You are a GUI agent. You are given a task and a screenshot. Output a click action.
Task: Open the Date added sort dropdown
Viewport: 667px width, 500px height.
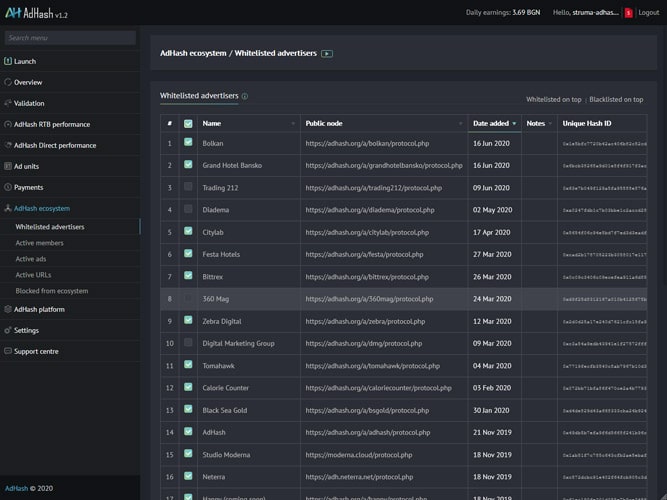pos(516,124)
